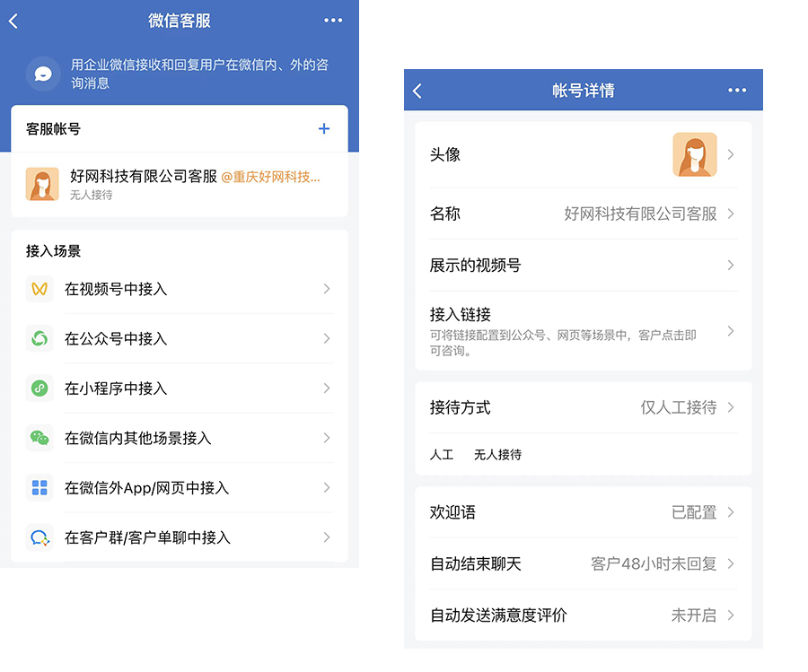Tap 已配置 value of 欢迎语
Viewport: 808px width, 672px height.
coord(694,512)
